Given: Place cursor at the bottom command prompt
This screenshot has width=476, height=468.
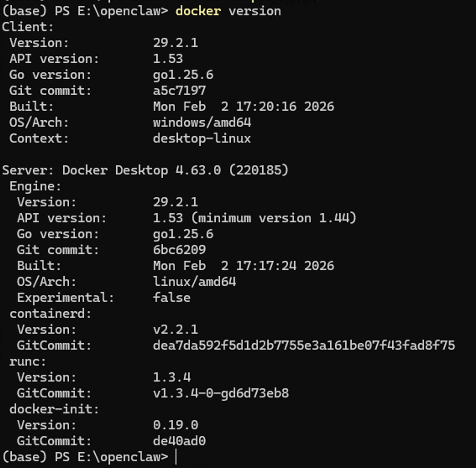Looking at the screenshot, I should click(x=176, y=457).
